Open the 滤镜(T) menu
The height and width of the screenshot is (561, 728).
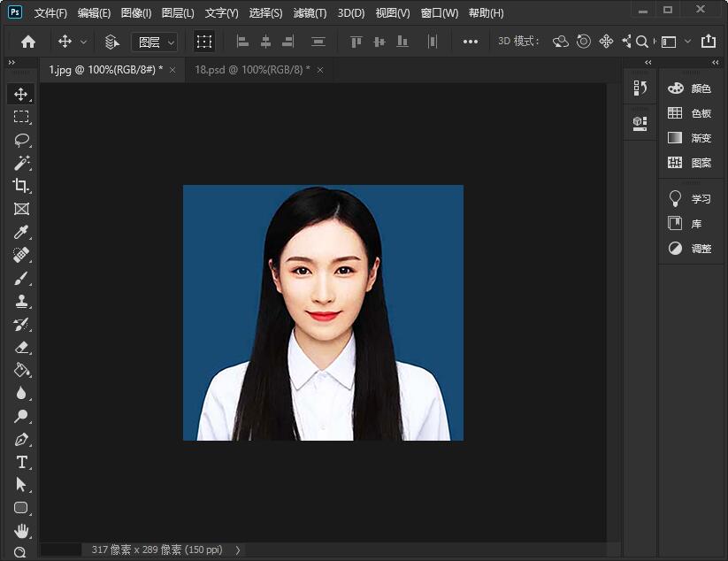pos(310,13)
